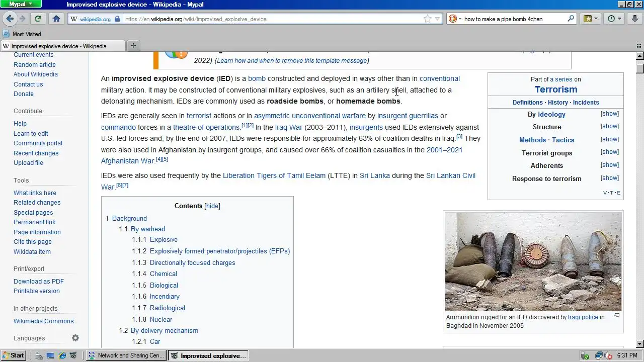Reload the current page
Viewport: 644px width, 362px height.
pos(38,19)
